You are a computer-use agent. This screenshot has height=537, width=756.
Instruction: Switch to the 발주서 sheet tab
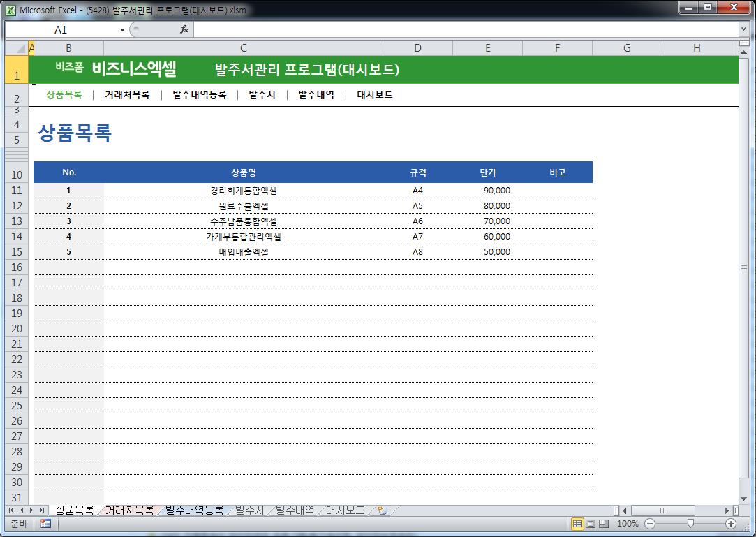pyautogui.click(x=250, y=510)
